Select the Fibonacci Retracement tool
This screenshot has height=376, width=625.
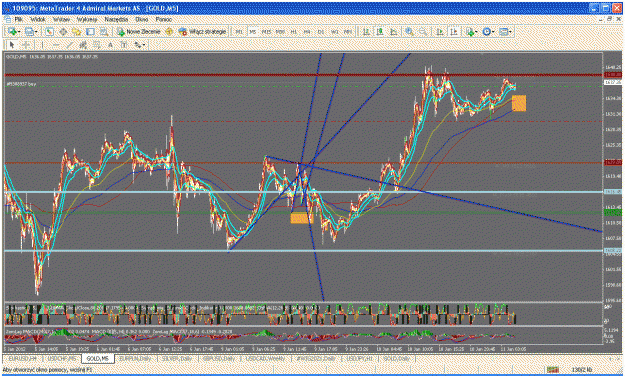(96, 45)
